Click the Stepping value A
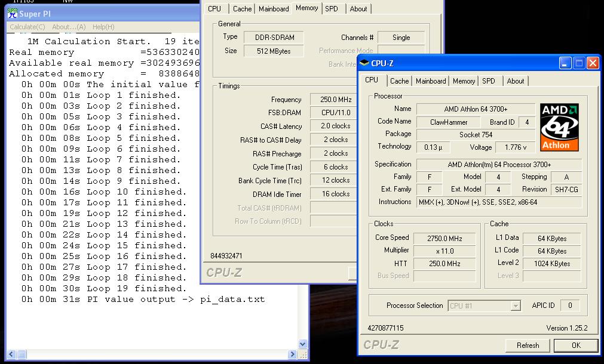Viewport: 604px width, 364px height. click(566, 177)
